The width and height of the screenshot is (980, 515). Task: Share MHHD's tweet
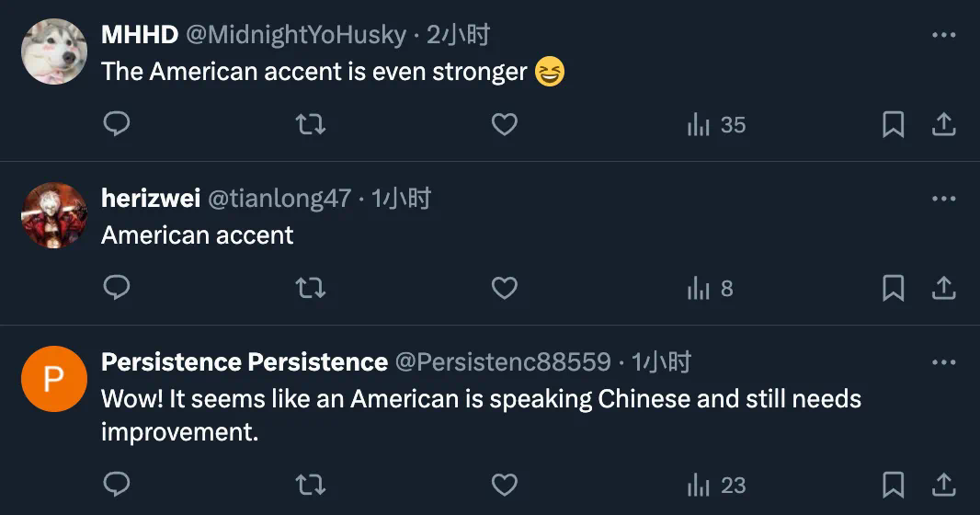[x=944, y=124]
